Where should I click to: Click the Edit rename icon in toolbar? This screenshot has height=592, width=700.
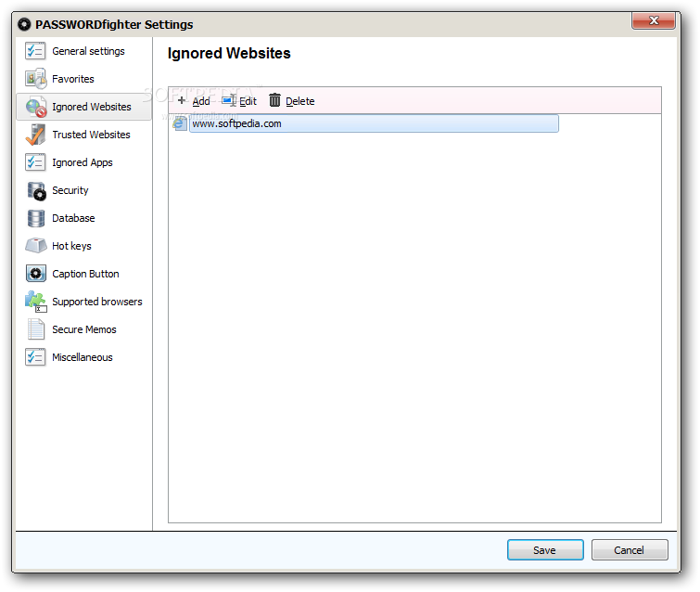pos(229,100)
